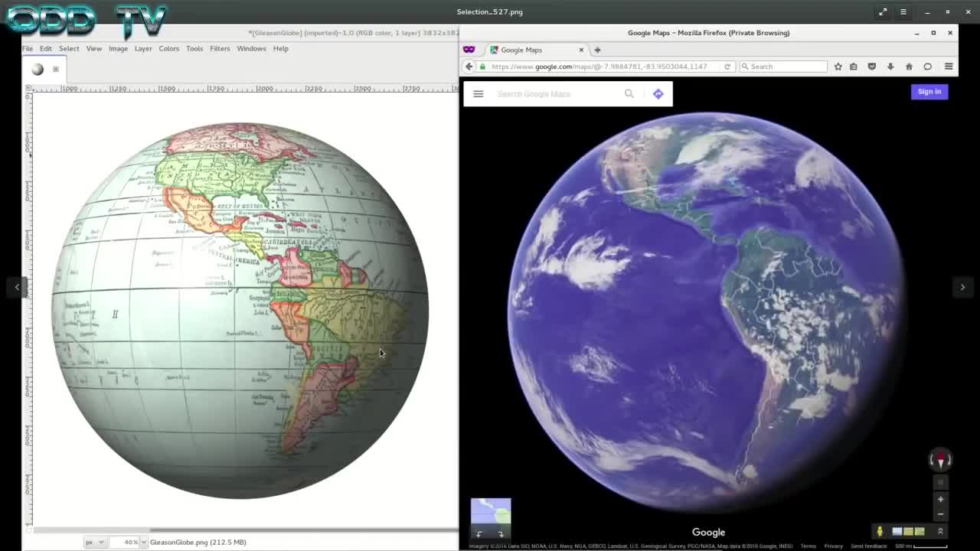
Task: Go to Firefox home page
Action: (909, 67)
